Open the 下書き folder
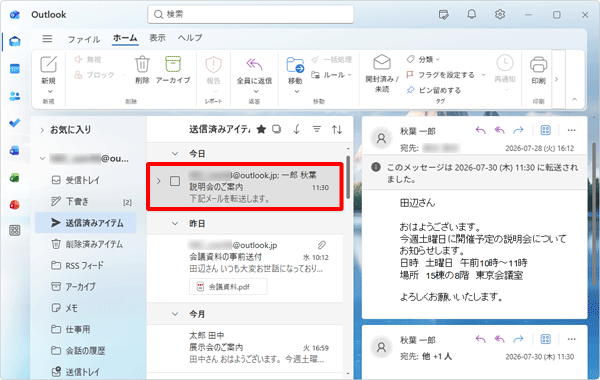This screenshot has height=380, width=600. tap(86, 202)
